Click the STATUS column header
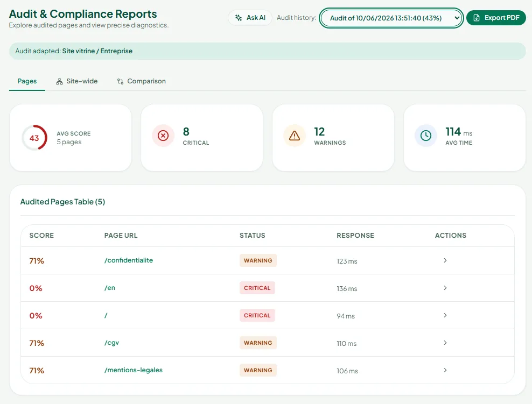Screen dimensions: 532x404 pyautogui.click(x=253, y=235)
